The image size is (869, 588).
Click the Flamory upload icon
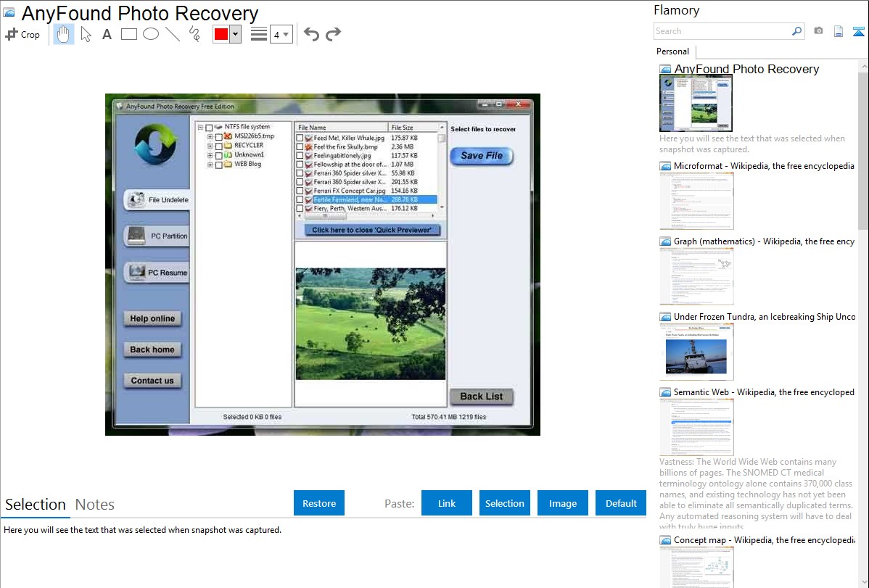point(858,31)
